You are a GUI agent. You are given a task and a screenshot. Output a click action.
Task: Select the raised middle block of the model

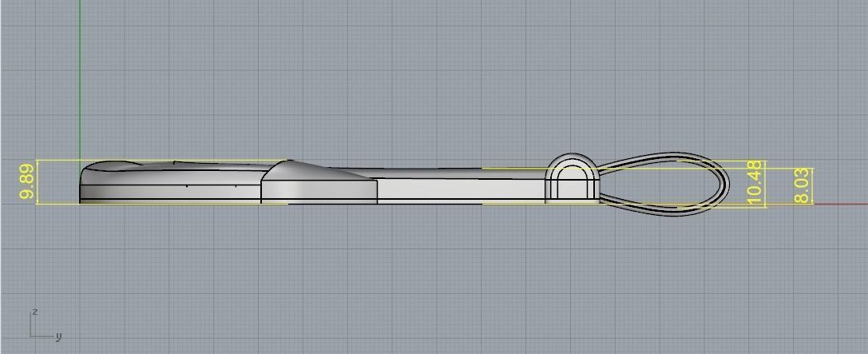pos(319,182)
